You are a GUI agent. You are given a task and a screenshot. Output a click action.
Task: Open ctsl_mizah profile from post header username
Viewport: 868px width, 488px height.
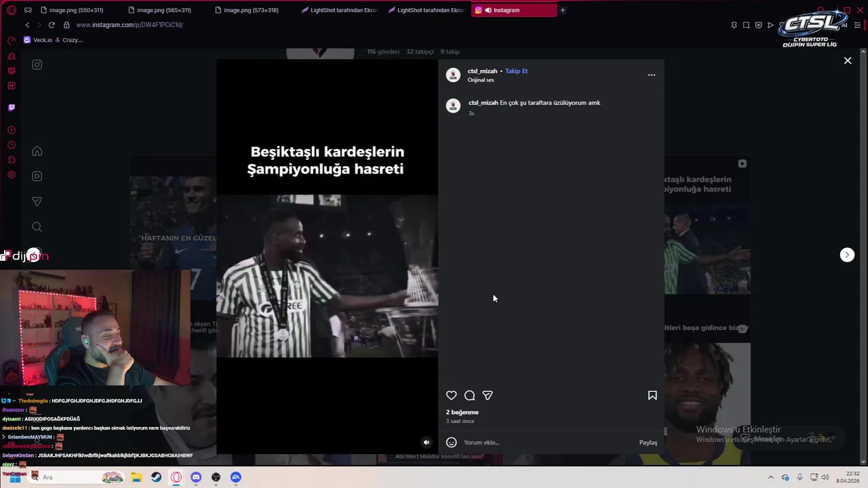(482, 71)
